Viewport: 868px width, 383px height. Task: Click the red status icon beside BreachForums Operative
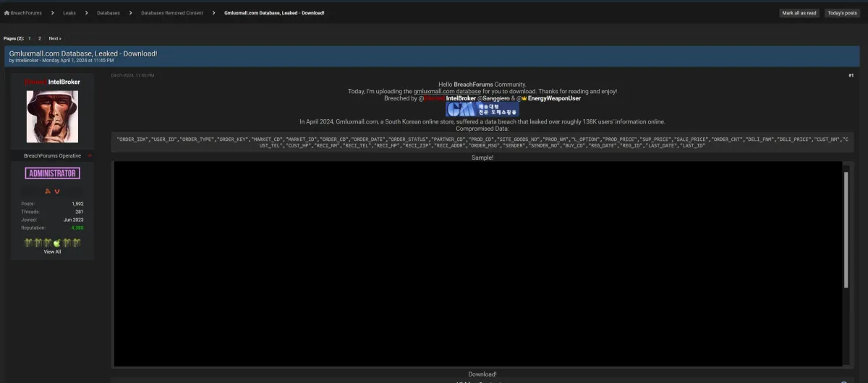tap(90, 155)
